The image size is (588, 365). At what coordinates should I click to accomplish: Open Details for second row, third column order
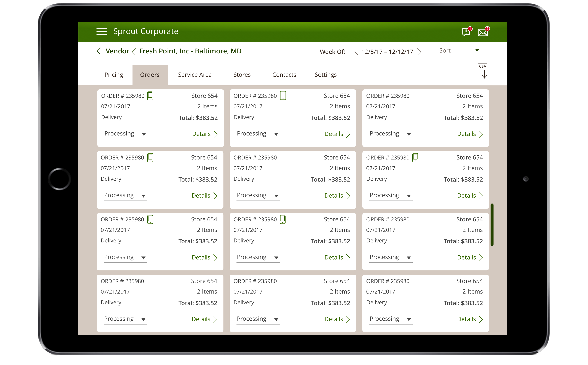pos(470,196)
